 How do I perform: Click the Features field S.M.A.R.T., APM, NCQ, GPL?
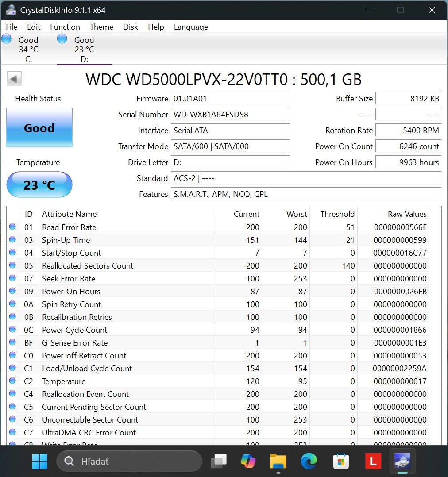point(306,194)
